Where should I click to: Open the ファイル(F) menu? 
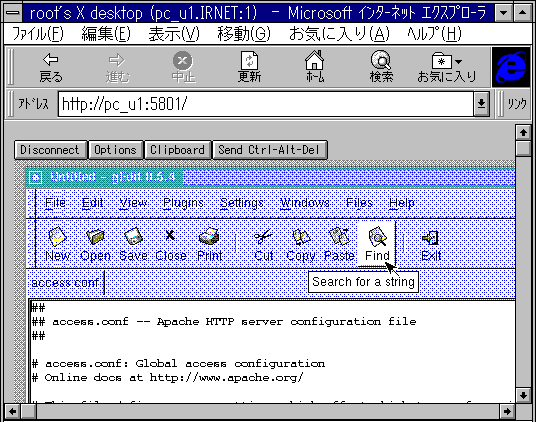point(38,33)
